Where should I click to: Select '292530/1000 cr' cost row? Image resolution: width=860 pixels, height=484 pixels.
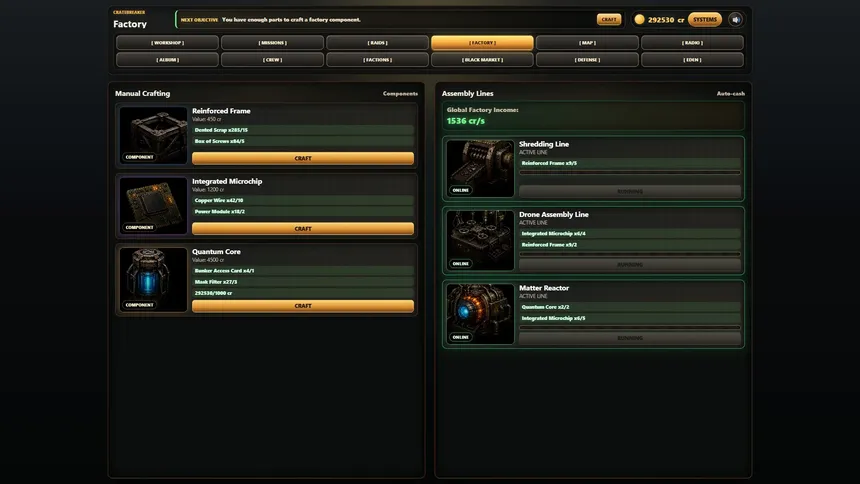[x=303, y=293]
